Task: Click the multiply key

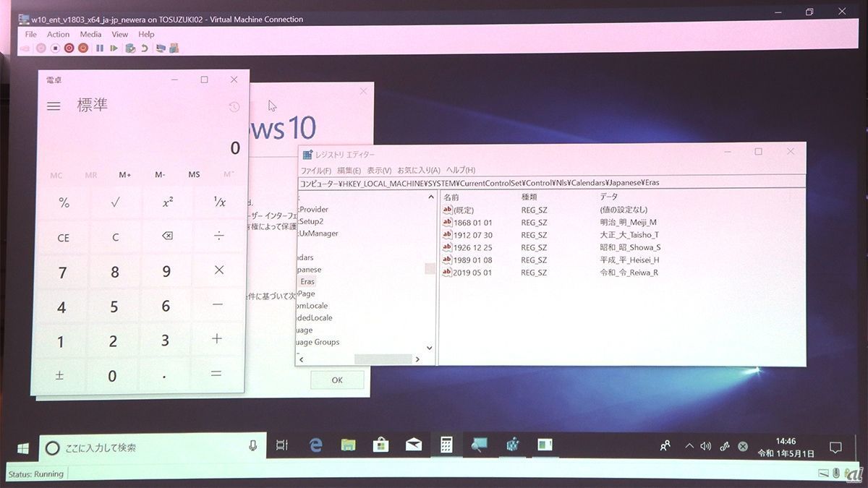Action: tap(218, 270)
